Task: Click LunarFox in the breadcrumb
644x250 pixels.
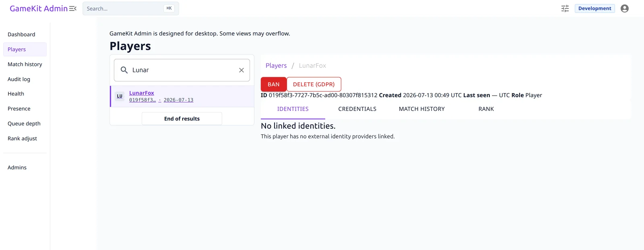Action: click(x=312, y=66)
